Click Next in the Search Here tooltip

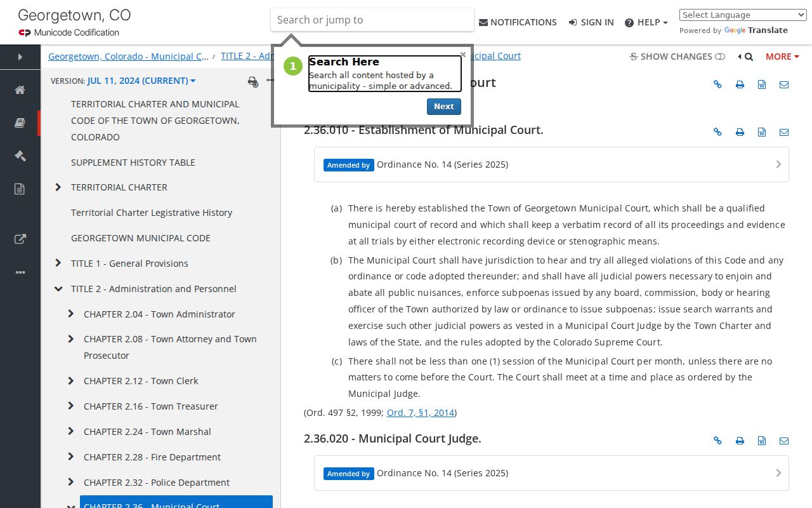444,107
